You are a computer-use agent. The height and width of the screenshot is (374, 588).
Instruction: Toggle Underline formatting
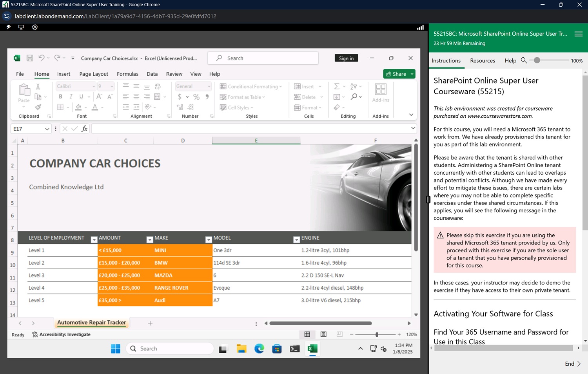coord(81,97)
